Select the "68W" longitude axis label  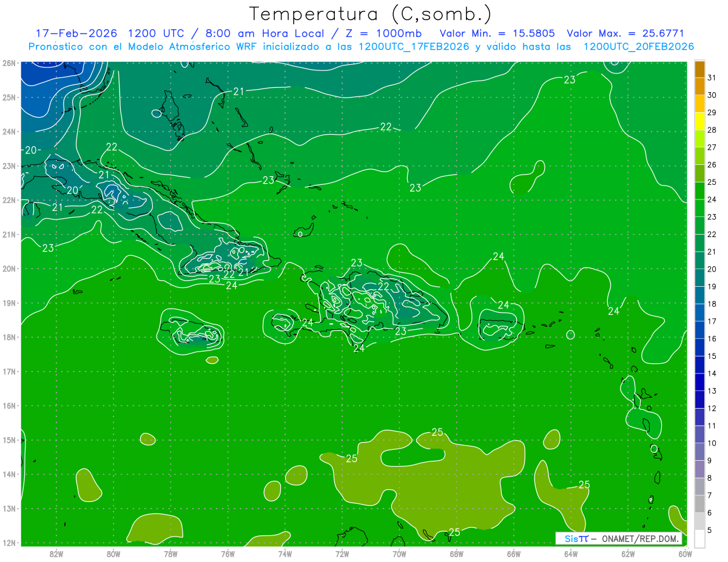pos(456,554)
